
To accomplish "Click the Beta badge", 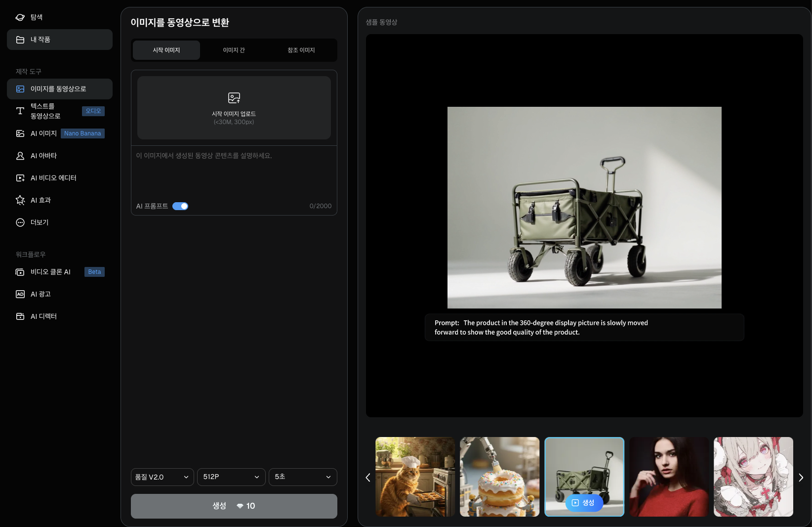I will (94, 272).
